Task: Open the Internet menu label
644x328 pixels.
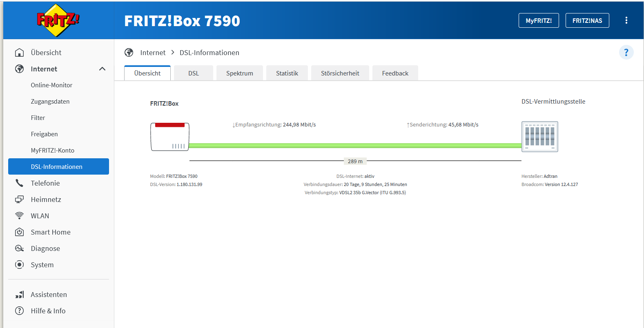Action: click(x=44, y=69)
